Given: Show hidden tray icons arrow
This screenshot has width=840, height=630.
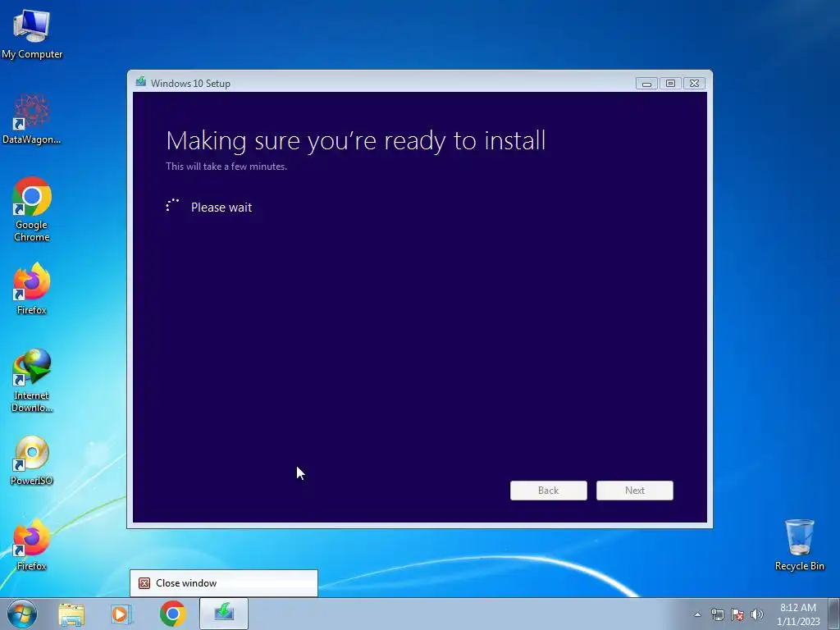Looking at the screenshot, I should click(697, 614).
